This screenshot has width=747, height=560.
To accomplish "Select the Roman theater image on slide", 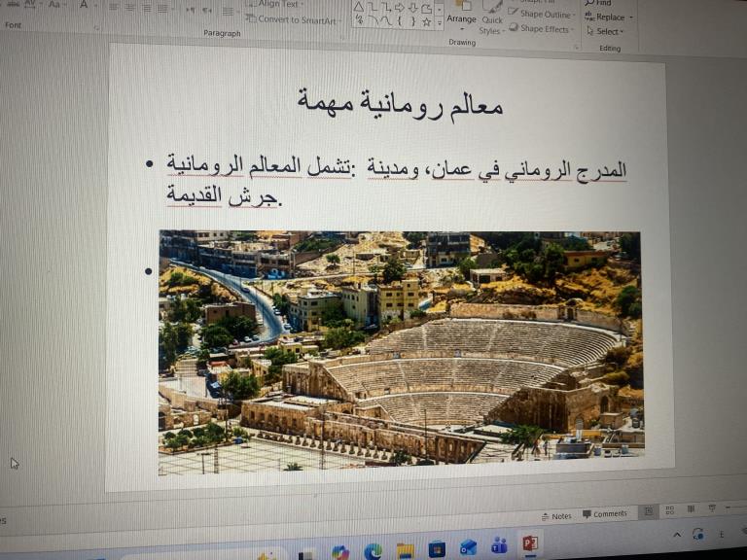I will pyautogui.click(x=401, y=350).
